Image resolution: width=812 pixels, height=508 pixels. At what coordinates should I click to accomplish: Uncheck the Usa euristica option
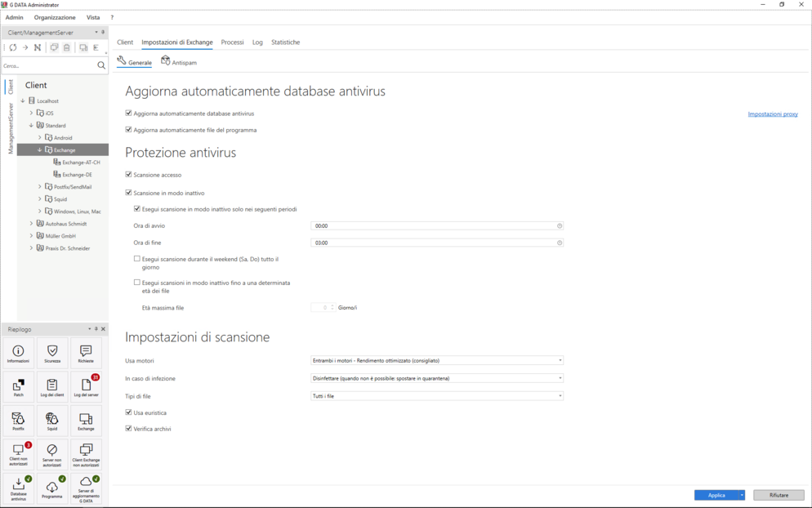(128, 412)
